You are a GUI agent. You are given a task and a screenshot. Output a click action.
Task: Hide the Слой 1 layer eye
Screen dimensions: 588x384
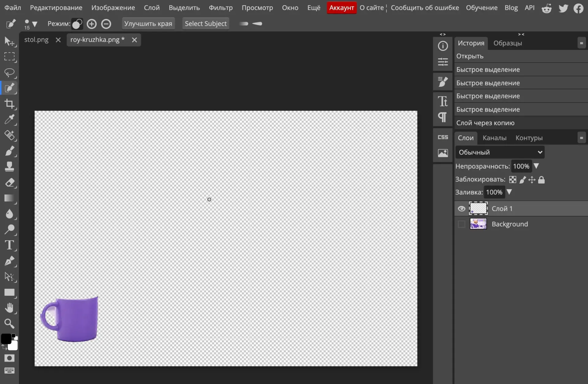click(462, 209)
